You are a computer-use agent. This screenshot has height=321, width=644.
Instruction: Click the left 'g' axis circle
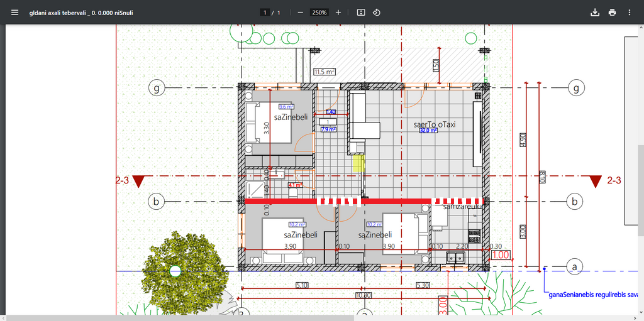tap(156, 88)
